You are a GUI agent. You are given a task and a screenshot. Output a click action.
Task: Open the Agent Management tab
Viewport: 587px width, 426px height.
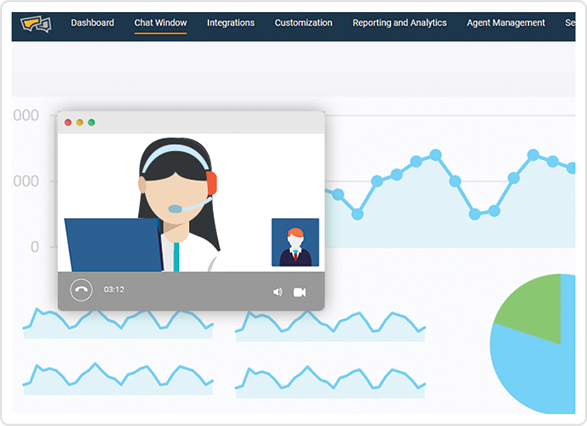tap(506, 23)
